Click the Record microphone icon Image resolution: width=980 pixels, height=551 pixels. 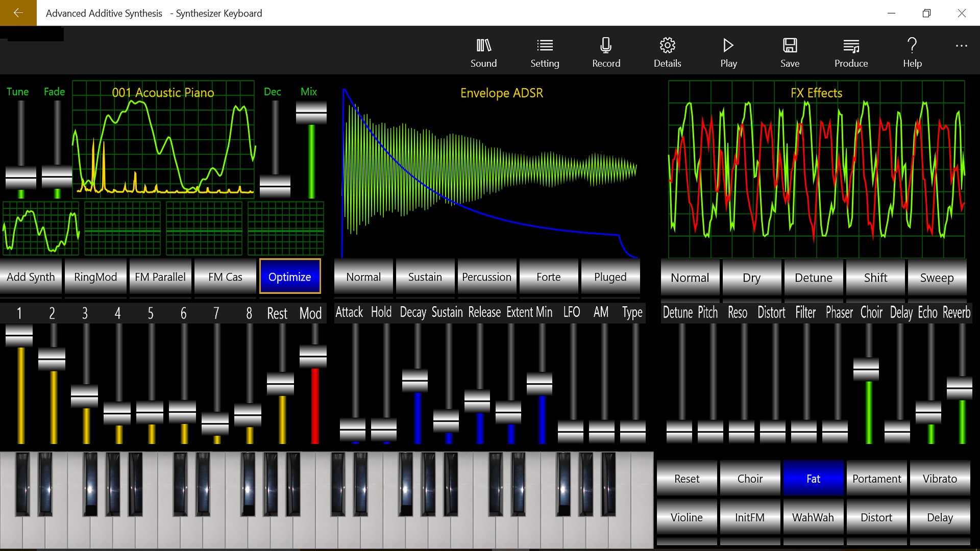606,46
